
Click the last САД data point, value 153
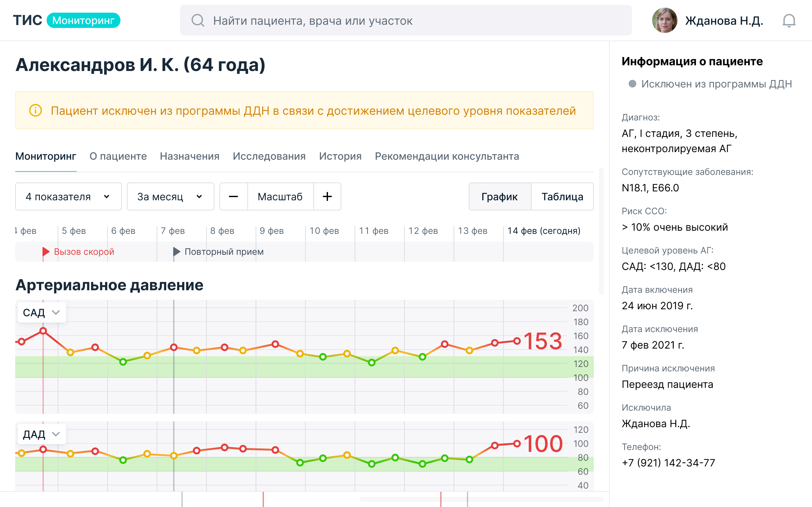click(x=517, y=341)
